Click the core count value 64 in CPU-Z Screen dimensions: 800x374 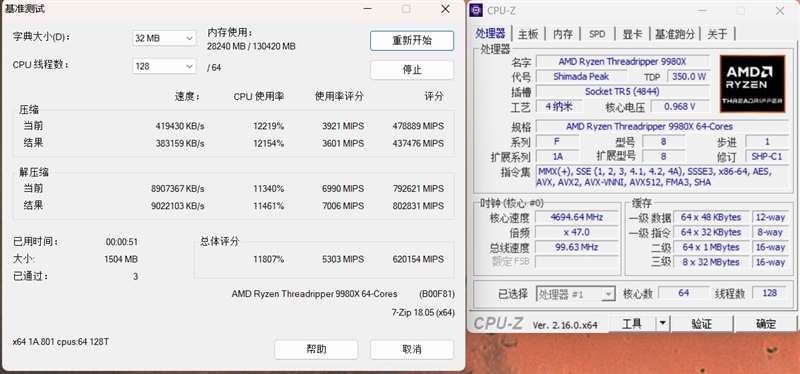pos(684,293)
